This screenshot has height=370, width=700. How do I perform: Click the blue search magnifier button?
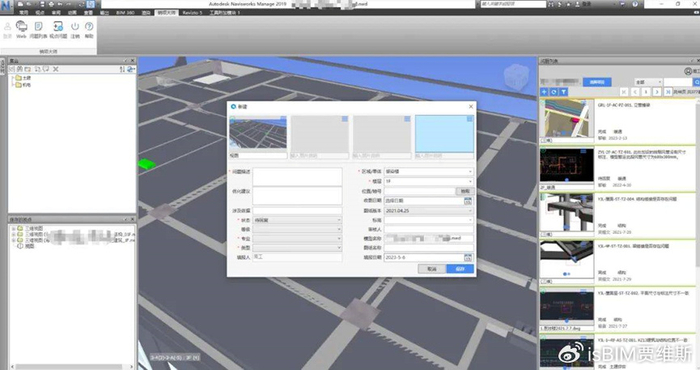(x=696, y=82)
